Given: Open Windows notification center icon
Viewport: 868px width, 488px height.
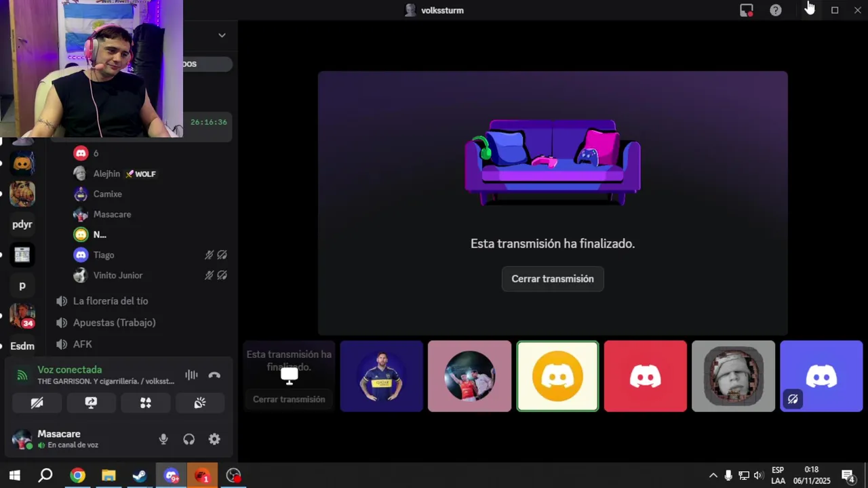Looking at the screenshot, I should pyautogui.click(x=848, y=476).
